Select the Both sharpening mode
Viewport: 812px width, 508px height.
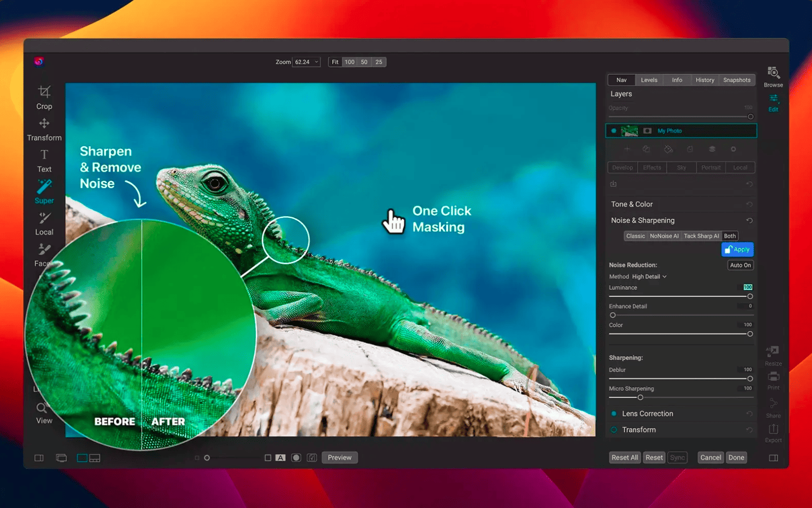click(x=730, y=236)
